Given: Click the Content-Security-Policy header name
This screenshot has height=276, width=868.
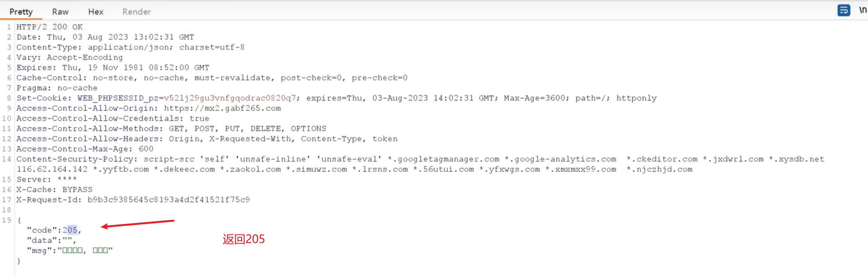Looking at the screenshot, I should coord(75,159).
